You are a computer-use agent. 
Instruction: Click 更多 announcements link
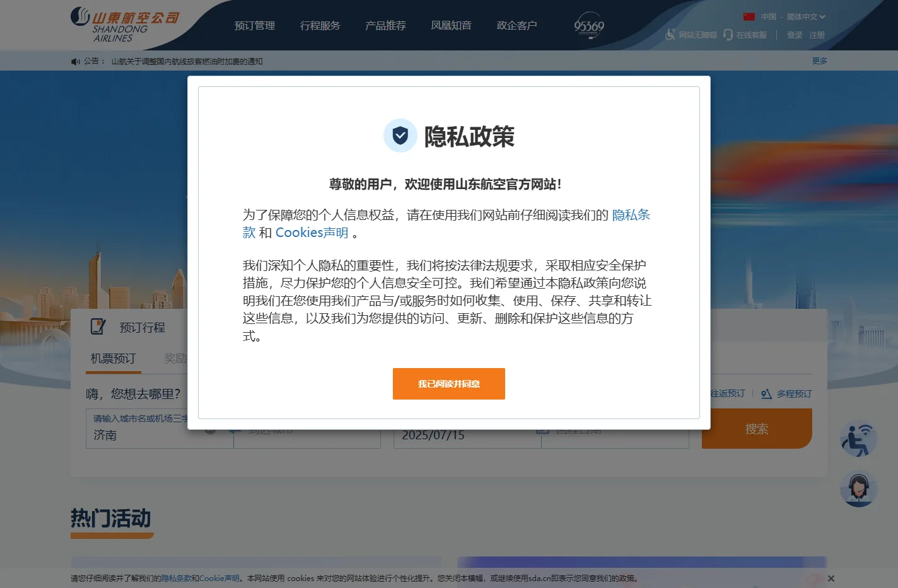820,61
